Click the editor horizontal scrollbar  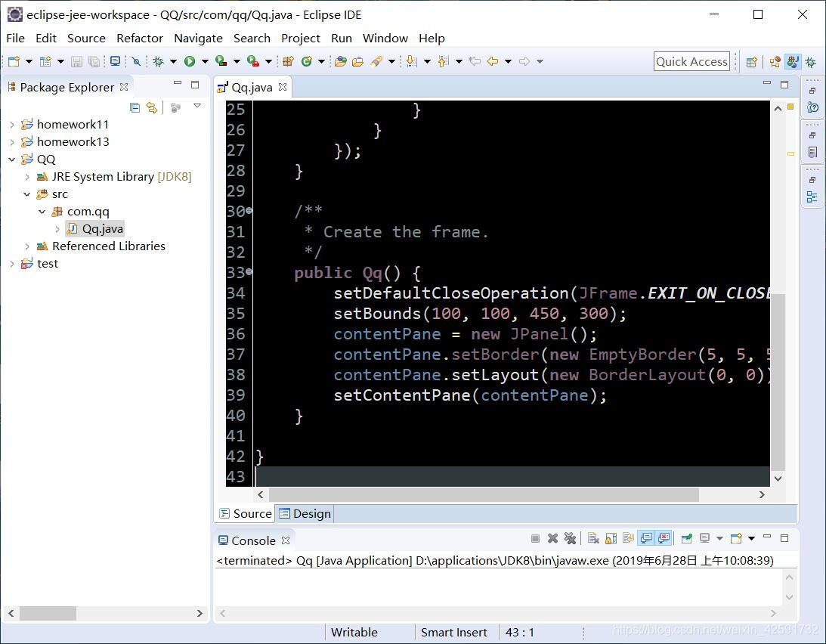click(484, 495)
